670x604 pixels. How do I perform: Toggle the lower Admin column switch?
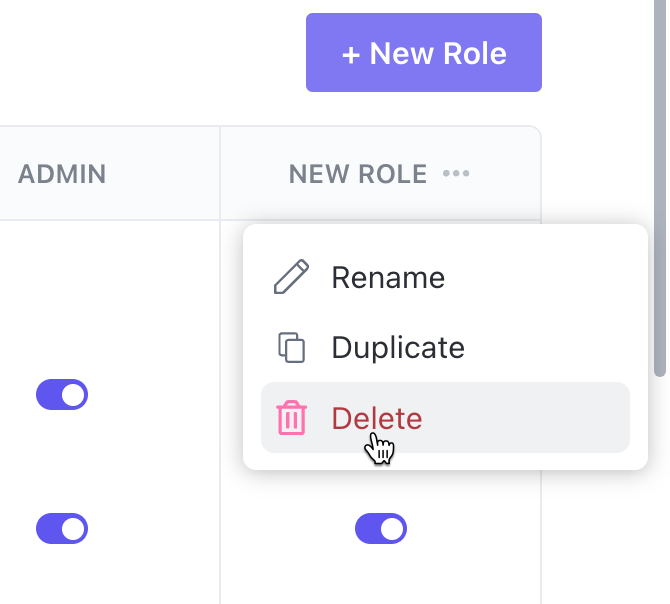tap(62, 528)
